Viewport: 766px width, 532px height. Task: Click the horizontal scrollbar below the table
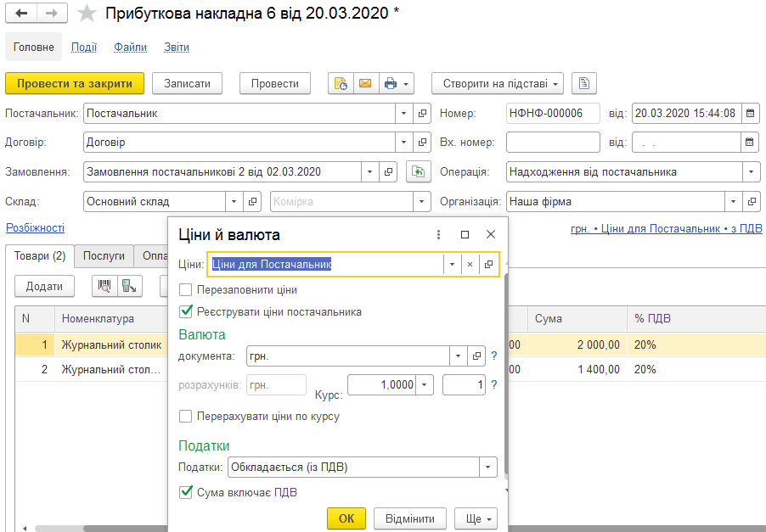(98, 528)
